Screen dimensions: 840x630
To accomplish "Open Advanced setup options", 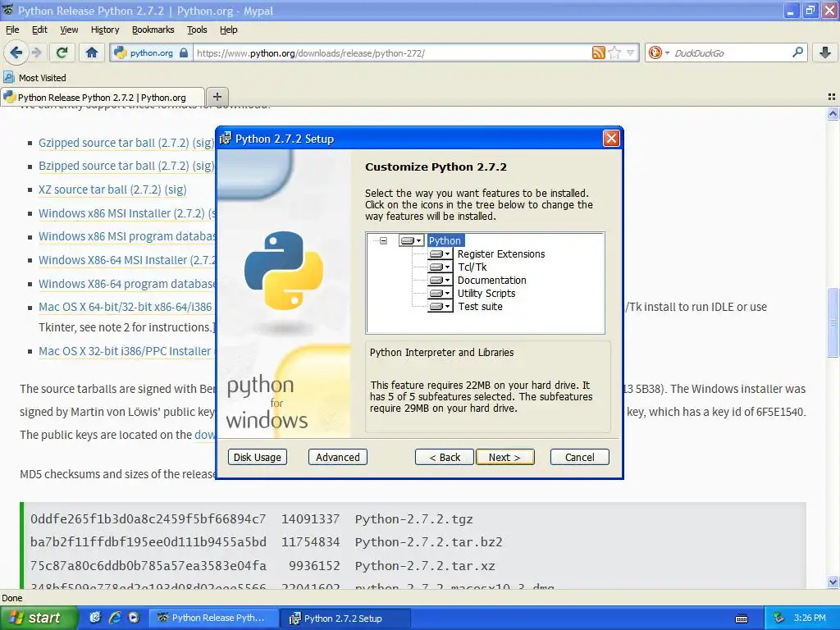I will 337,457.
